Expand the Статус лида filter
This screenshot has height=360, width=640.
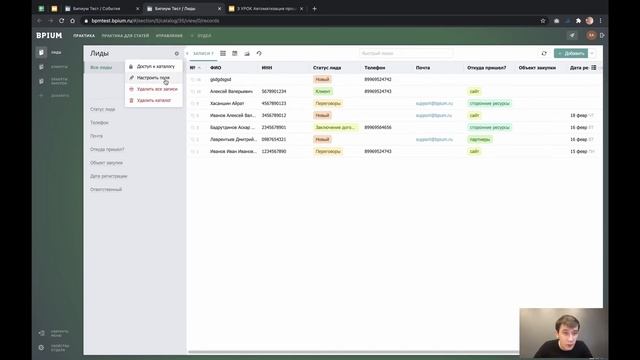click(x=103, y=109)
